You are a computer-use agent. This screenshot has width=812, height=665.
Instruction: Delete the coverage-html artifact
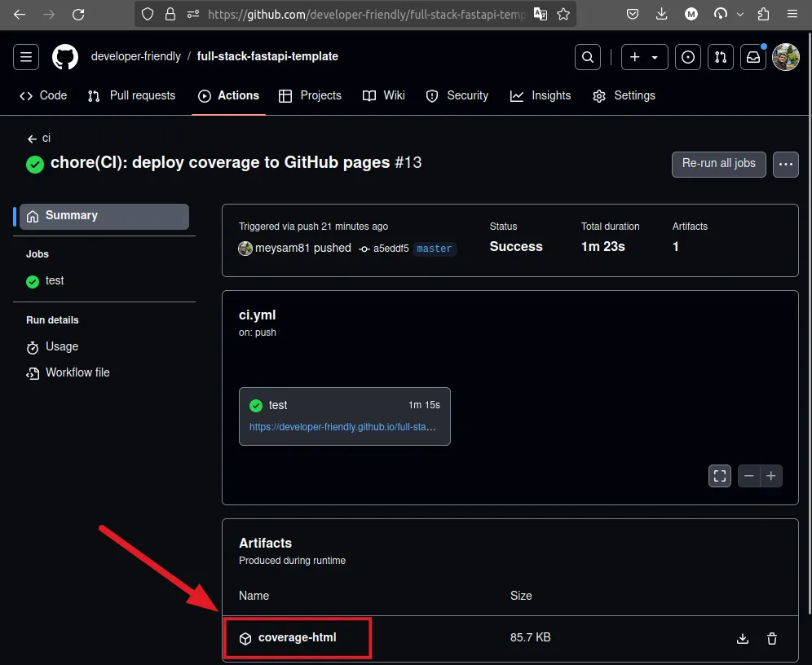772,639
